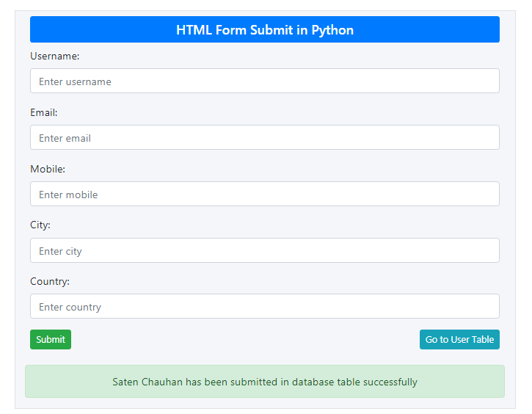Screen dimensions: 532x414
Task: Activate the Enter city input box
Action: pos(265,250)
